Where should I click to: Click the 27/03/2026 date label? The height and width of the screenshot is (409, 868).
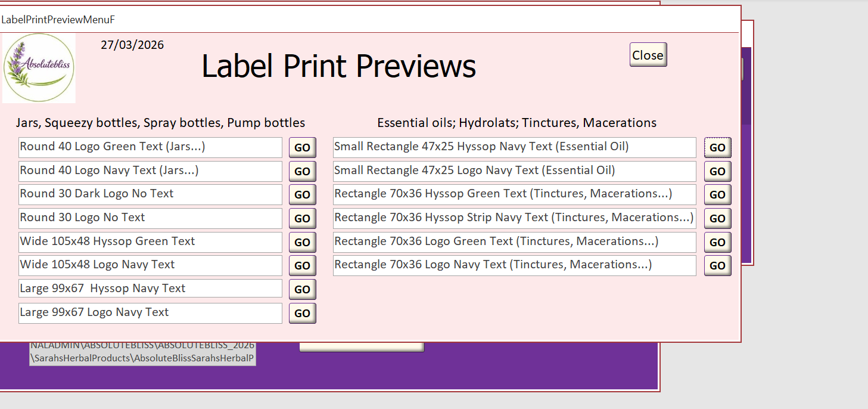(x=132, y=45)
